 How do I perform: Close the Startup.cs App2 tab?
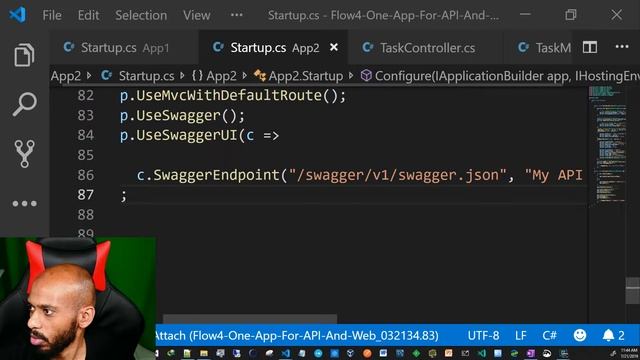pos(334,47)
